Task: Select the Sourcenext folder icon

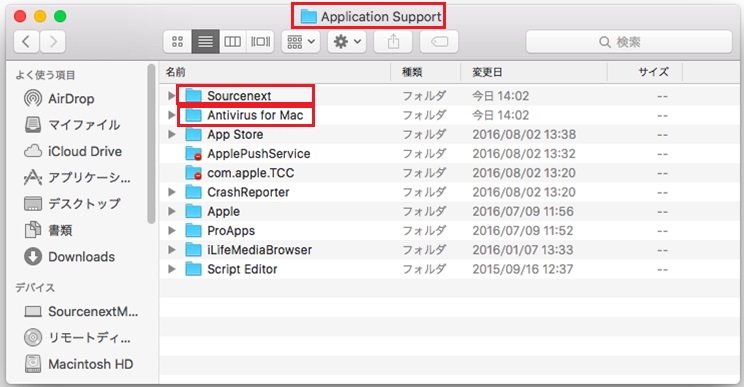Action: 193,96
